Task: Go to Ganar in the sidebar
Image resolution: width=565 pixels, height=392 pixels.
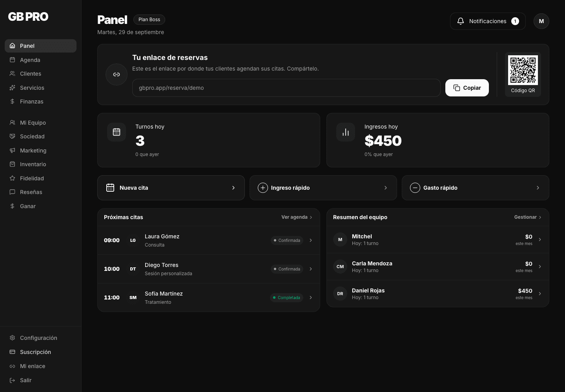Action: click(x=40, y=206)
